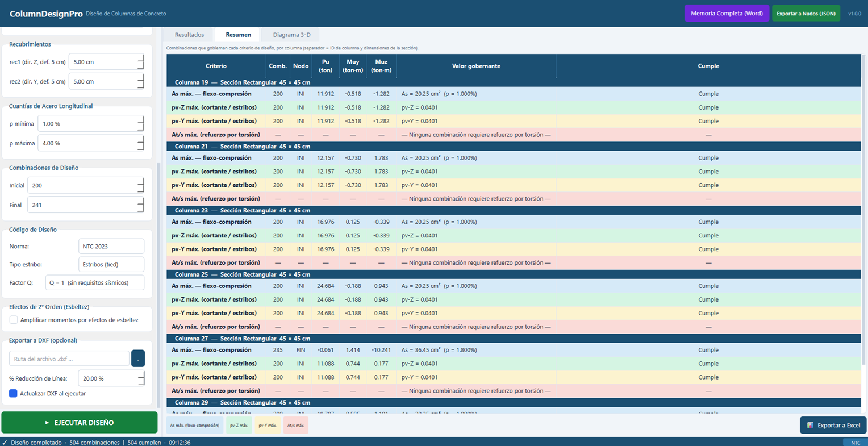Click the ρv-Z máx. green legend chip
Viewport: 868px width, 446px height.
pyautogui.click(x=239, y=426)
